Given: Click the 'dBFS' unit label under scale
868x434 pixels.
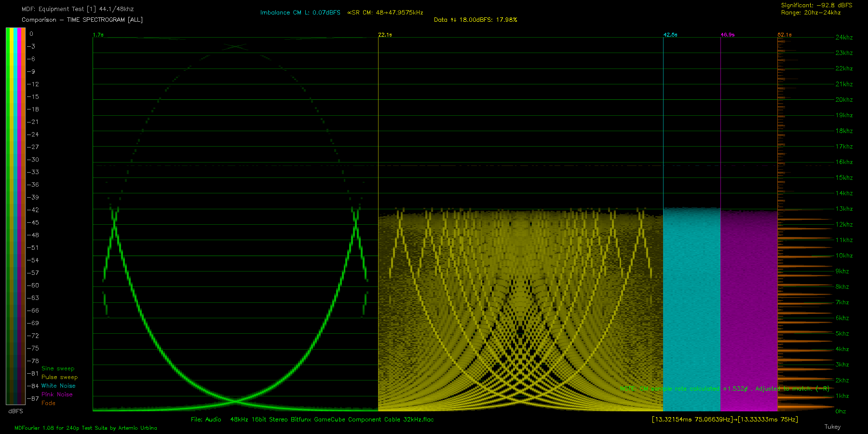Looking at the screenshot, I should [15, 411].
